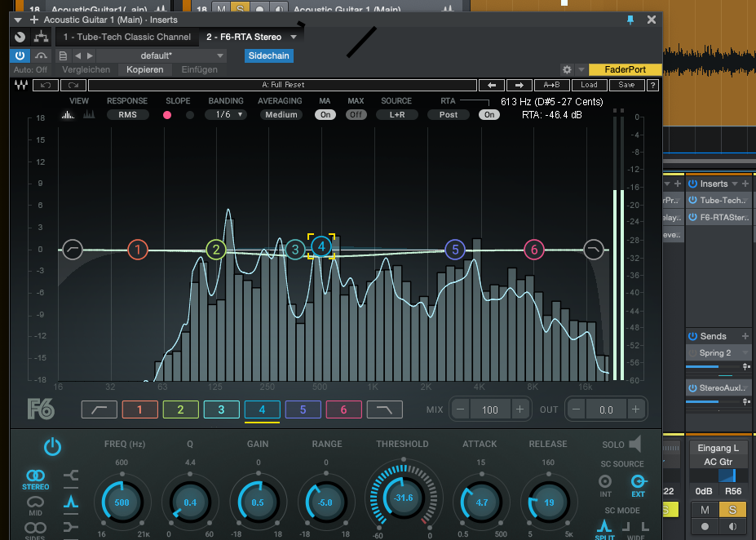Toggle band 4 power button
Screen dimensions: 756x540
coord(52,447)
